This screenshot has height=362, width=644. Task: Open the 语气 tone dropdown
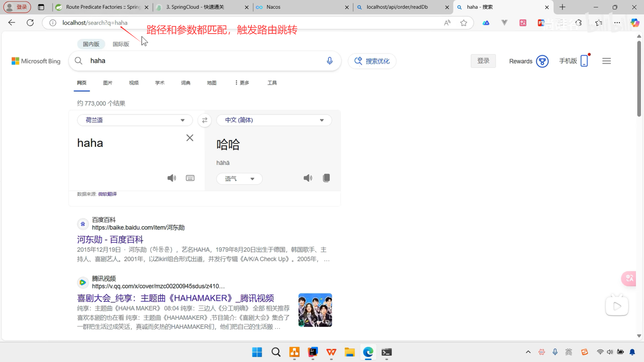(239, 179)
